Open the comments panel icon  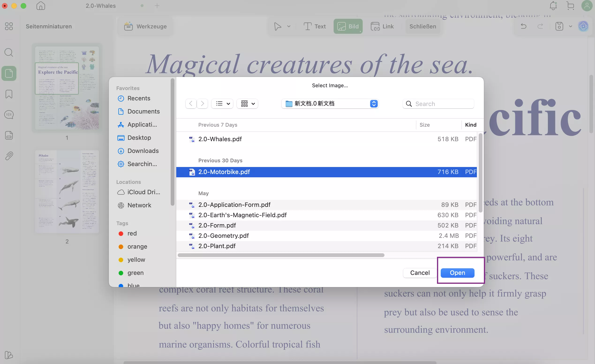[x=9, y=115]
